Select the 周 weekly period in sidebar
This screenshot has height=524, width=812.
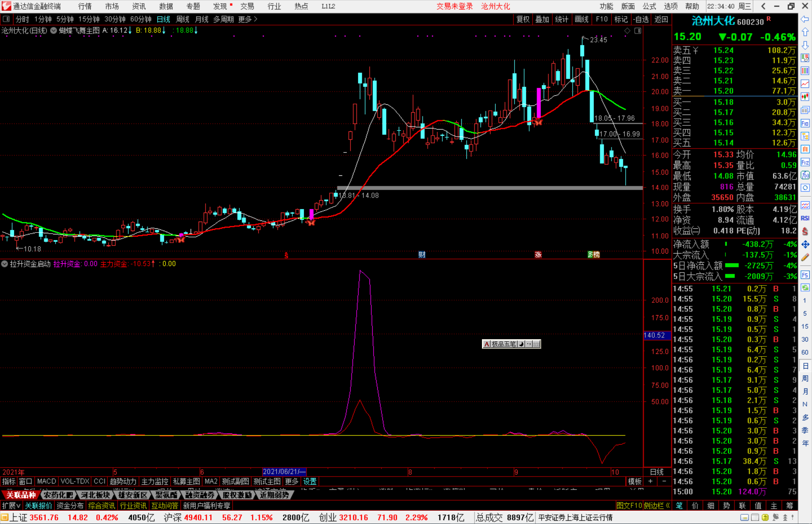(805, 379)
